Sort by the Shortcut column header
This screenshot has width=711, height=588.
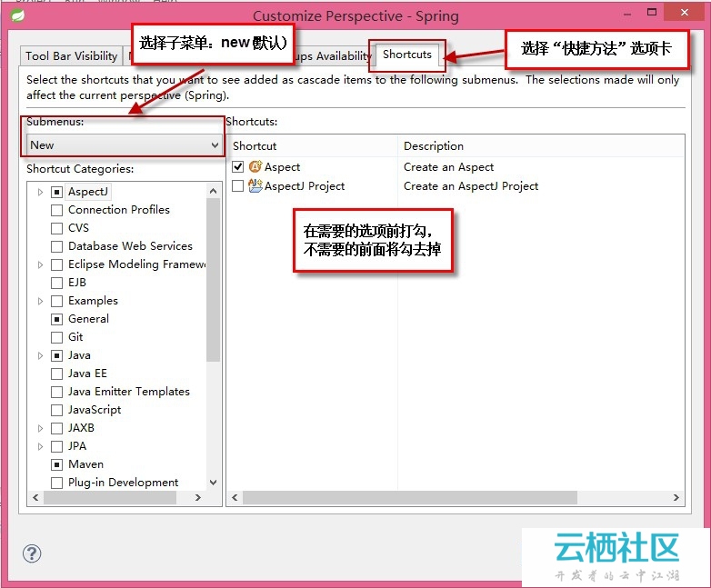(312, 146)
